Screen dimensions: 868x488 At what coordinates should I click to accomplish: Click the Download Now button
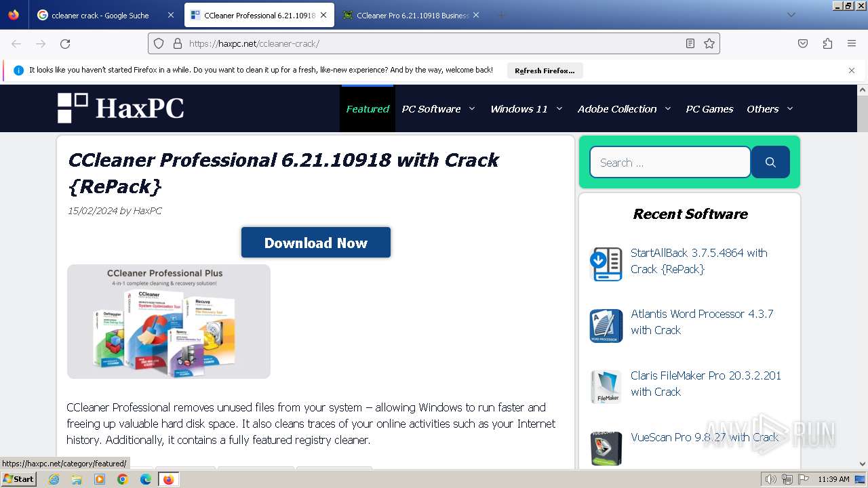click(316, 243)
